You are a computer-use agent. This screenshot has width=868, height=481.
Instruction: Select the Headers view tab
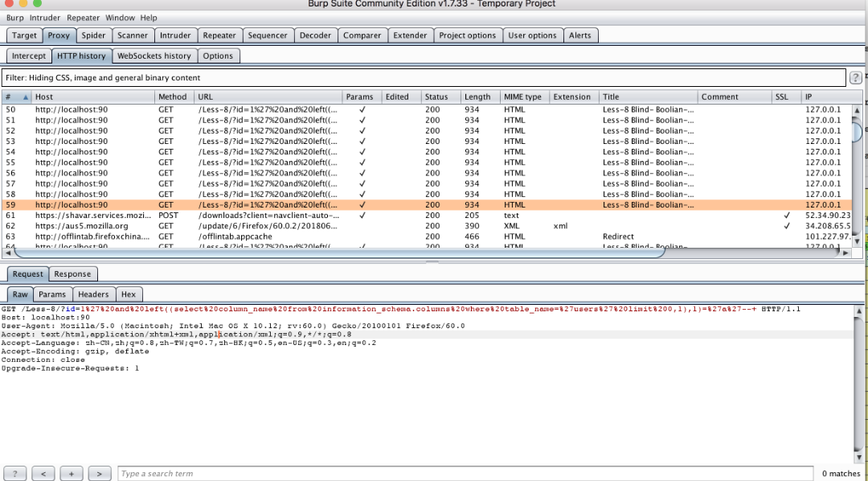[93, 294]
